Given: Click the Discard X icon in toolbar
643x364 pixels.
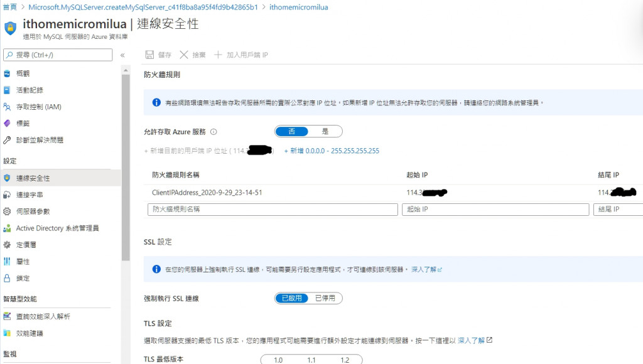Looking at the screenshot, I should coord(184,55).
